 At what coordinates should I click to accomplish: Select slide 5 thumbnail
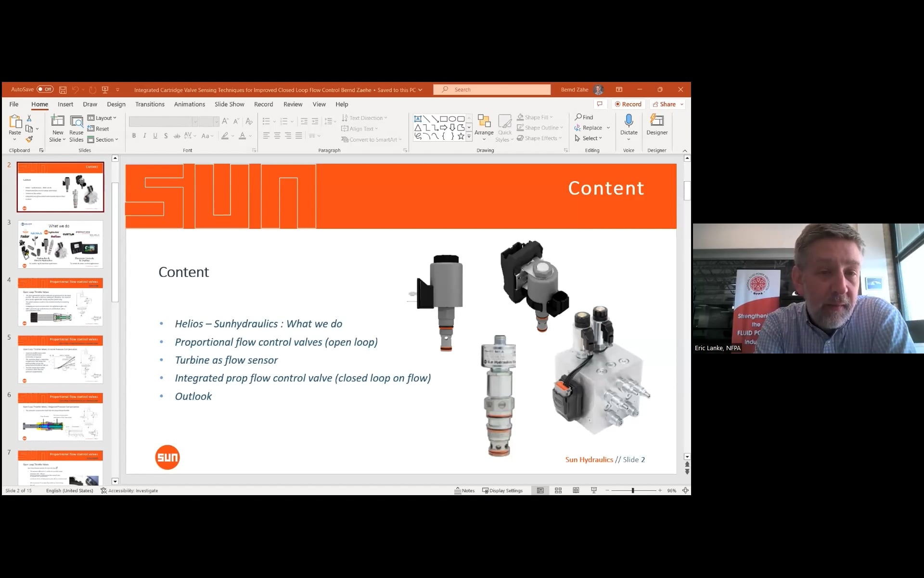[60, 359]
